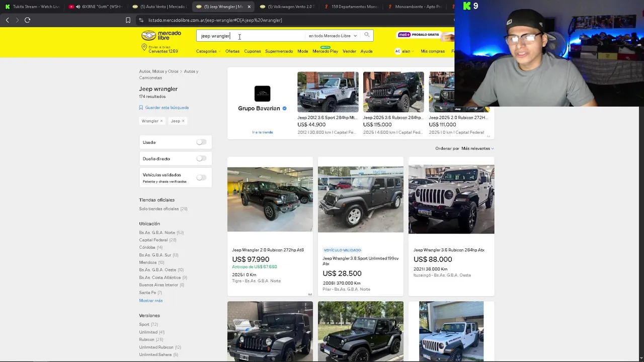The height and width of the screenshot is (362, 644).
Task: Open Mis compras
Action: (x=433, y=51)
